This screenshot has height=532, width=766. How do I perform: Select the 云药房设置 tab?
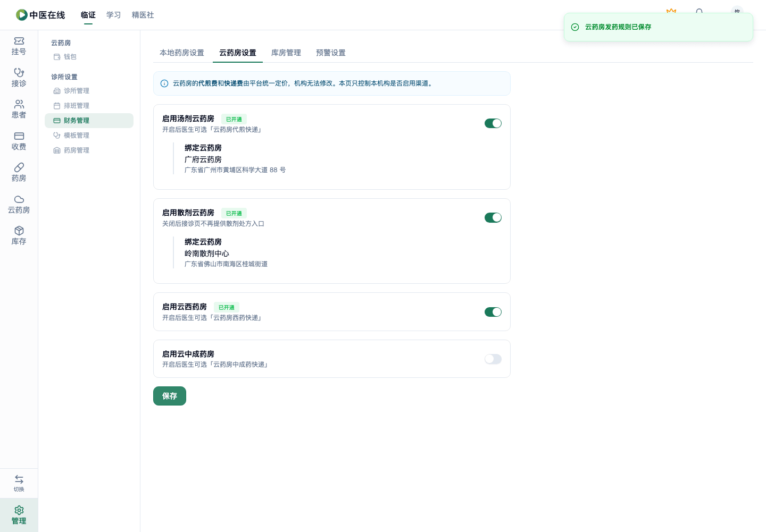(x=238, y=53)
